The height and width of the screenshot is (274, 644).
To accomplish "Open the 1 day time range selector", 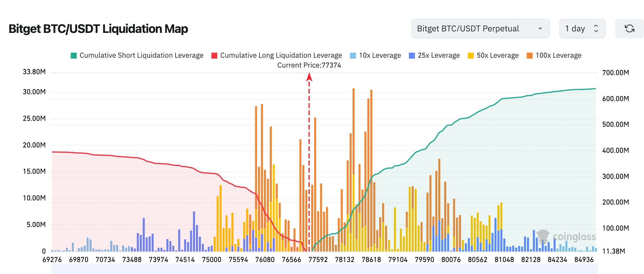I will [582, 28].
